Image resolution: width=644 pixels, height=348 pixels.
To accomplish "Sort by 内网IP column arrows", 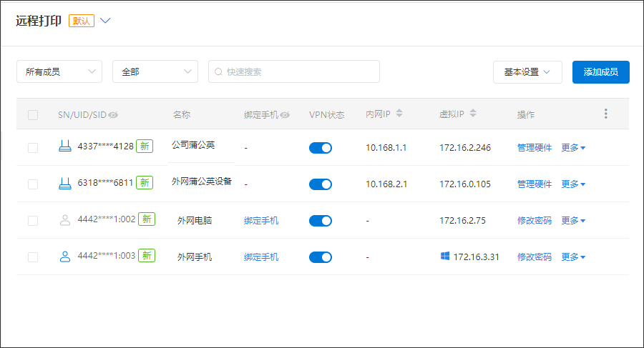I will 399,114.
